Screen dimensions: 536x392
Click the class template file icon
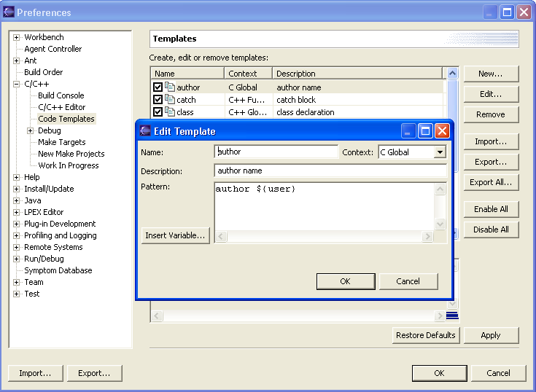[x=170, y=112]
